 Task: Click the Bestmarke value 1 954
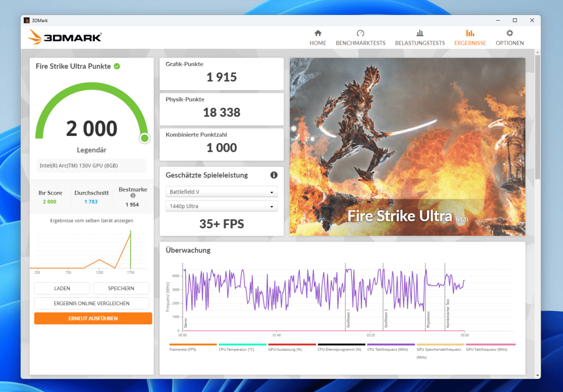pos(132,204)
